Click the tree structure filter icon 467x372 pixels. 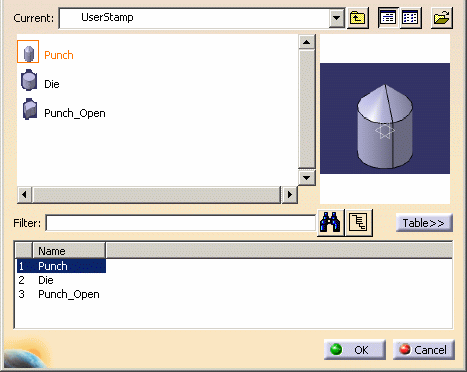point(359,223)
